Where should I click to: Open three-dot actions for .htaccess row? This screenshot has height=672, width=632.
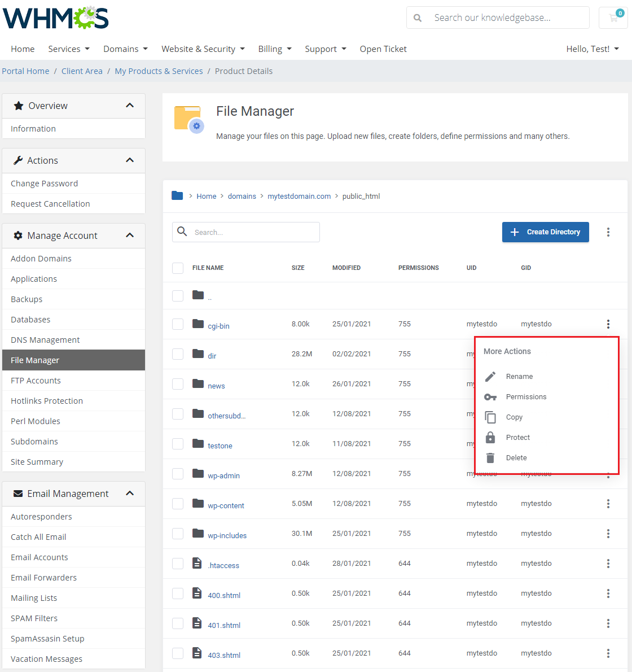[x=608, y=564]
